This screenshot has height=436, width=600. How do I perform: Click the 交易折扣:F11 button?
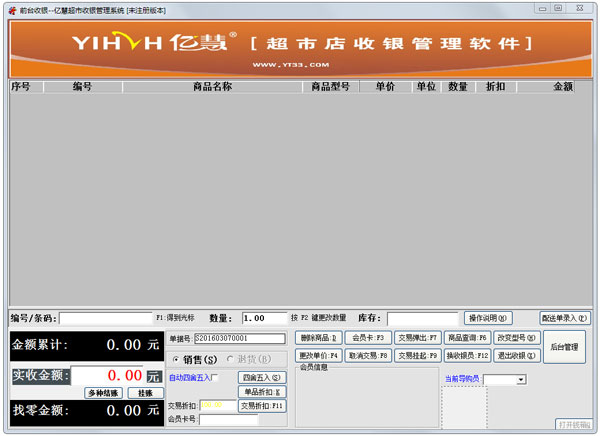[x=262, y=406]
